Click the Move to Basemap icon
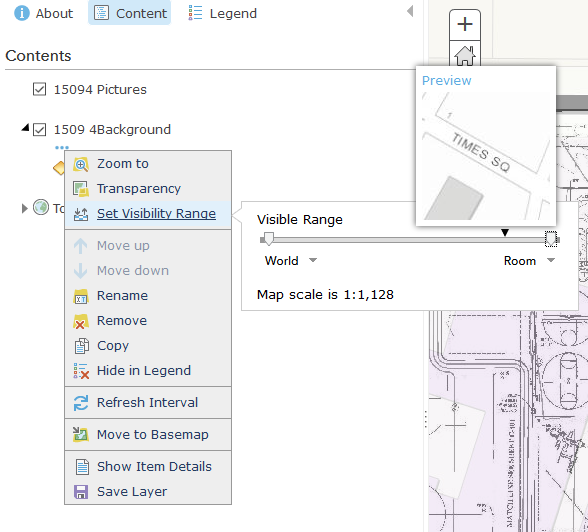 point(81,435)
